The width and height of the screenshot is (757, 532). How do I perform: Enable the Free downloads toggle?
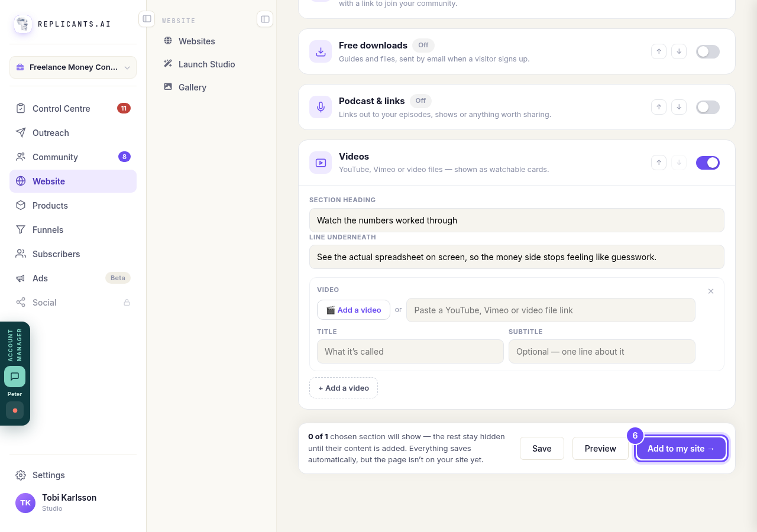(x=708, y=51)
